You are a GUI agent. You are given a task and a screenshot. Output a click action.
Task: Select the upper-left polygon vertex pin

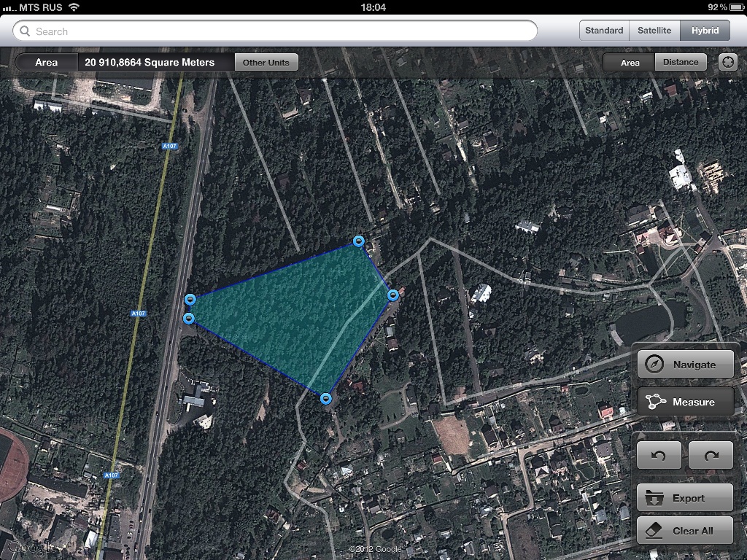click(190, 300)
